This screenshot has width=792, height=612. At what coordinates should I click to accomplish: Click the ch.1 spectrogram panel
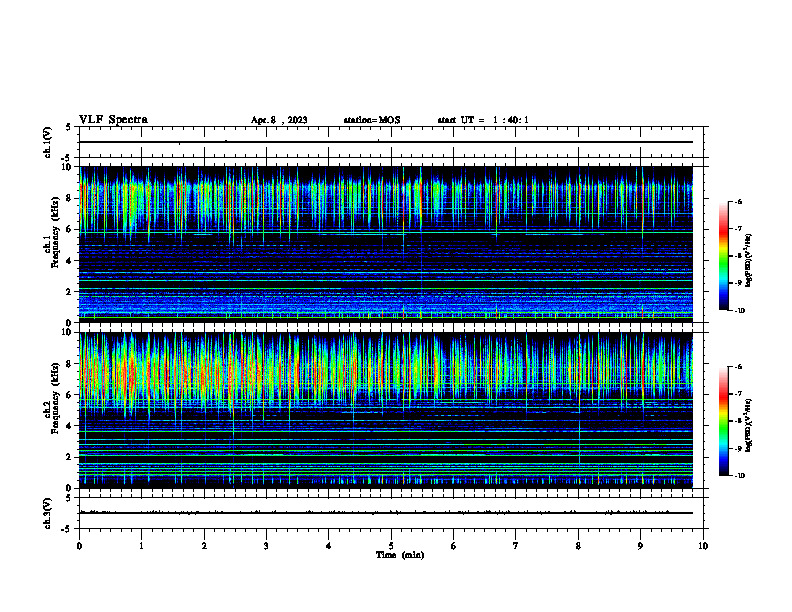(x=386, y=244)
